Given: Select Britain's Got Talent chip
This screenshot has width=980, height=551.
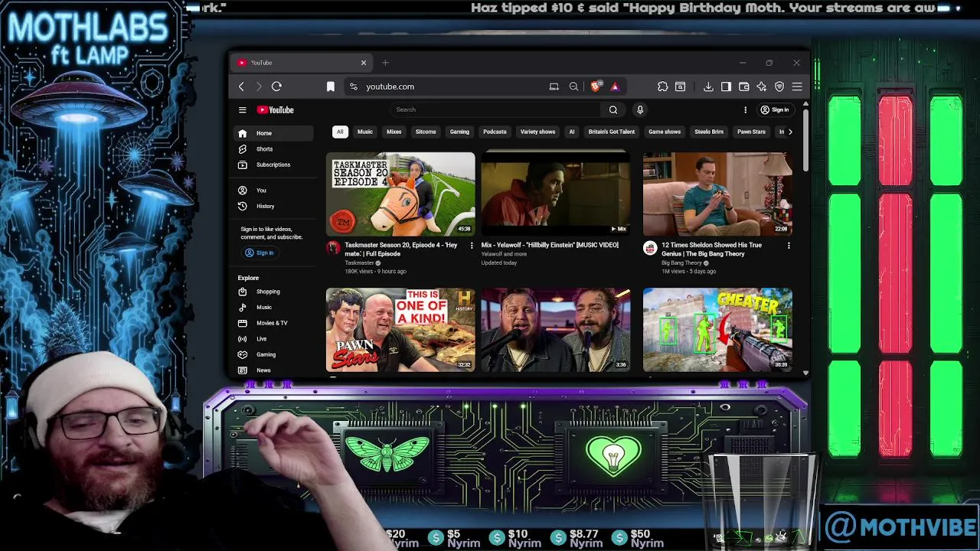Looking at the screenshot, I should (x=612, y=132).
